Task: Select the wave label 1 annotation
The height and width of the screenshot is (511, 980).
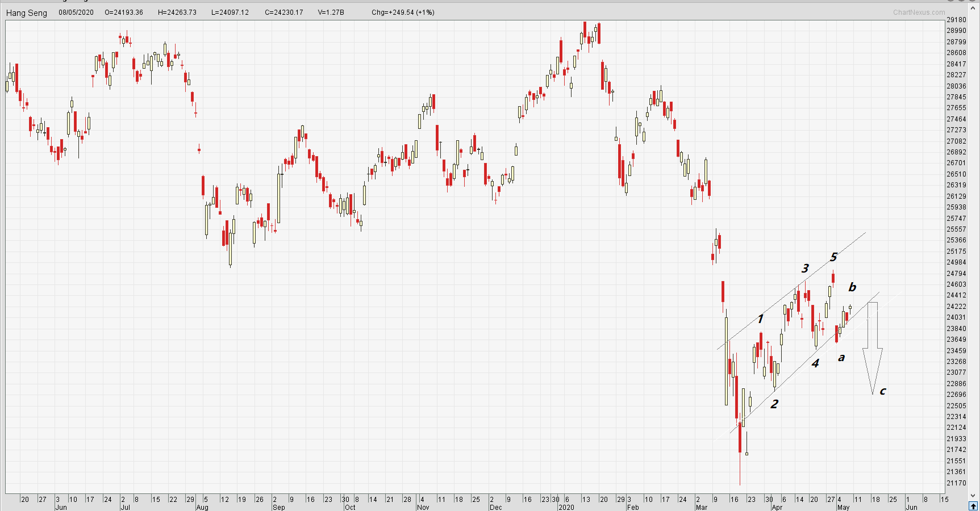Action: 760,319
